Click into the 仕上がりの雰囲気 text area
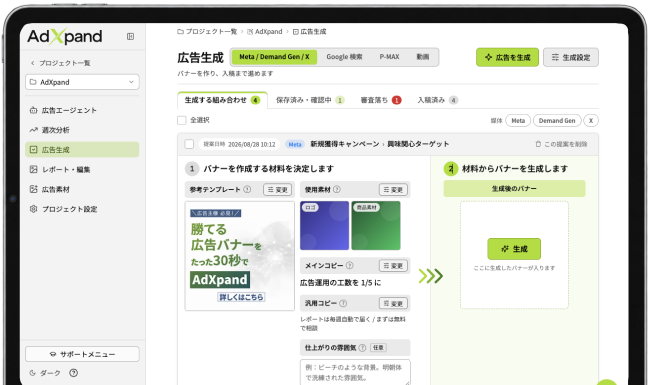Image resolution: width=652 pixels, height=385 pixels. [x=355, y=373]
